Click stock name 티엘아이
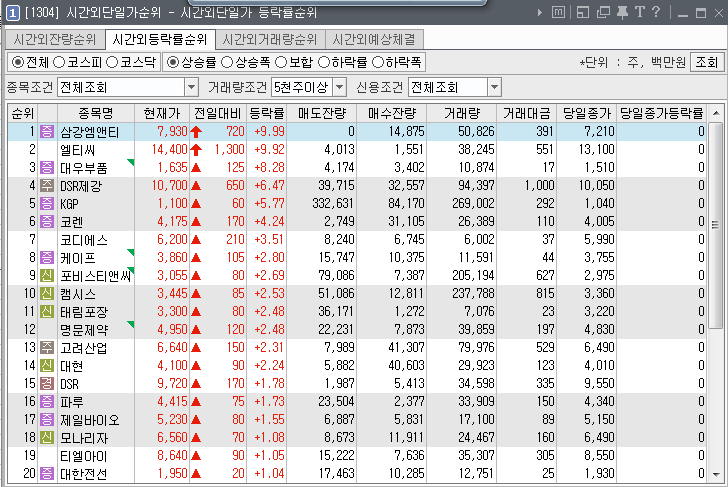The image size is (728, 487). (x=84, y=456)
